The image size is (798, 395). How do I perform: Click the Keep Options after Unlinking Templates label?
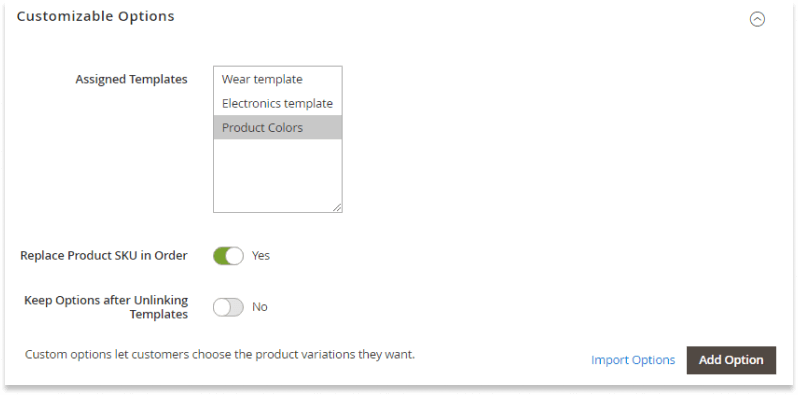(x=106, y=307)
